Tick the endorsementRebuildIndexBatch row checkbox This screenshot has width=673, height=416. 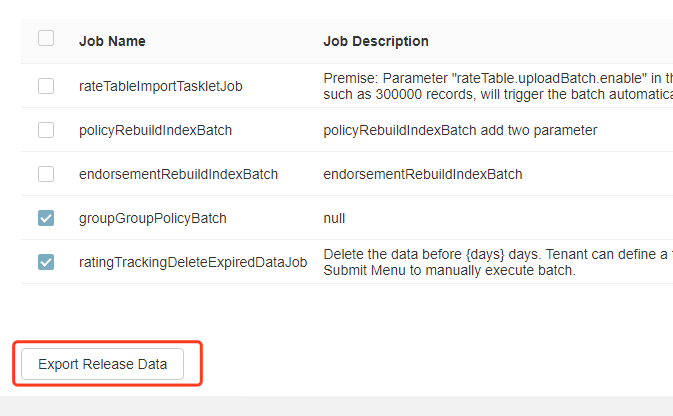[x=46, y=174]
